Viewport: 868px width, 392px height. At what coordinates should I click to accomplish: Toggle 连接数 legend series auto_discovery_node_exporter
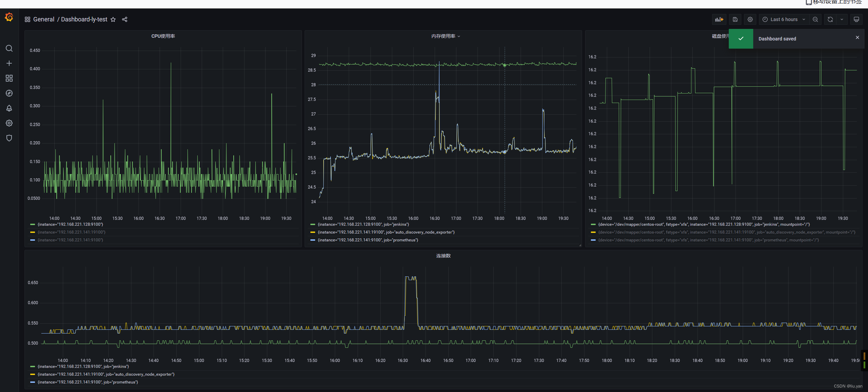click(106, 374)
